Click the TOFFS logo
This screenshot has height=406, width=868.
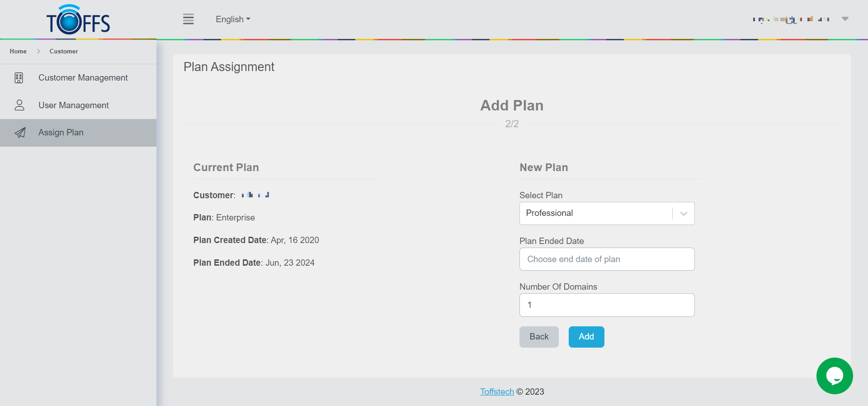pos(78,20)
